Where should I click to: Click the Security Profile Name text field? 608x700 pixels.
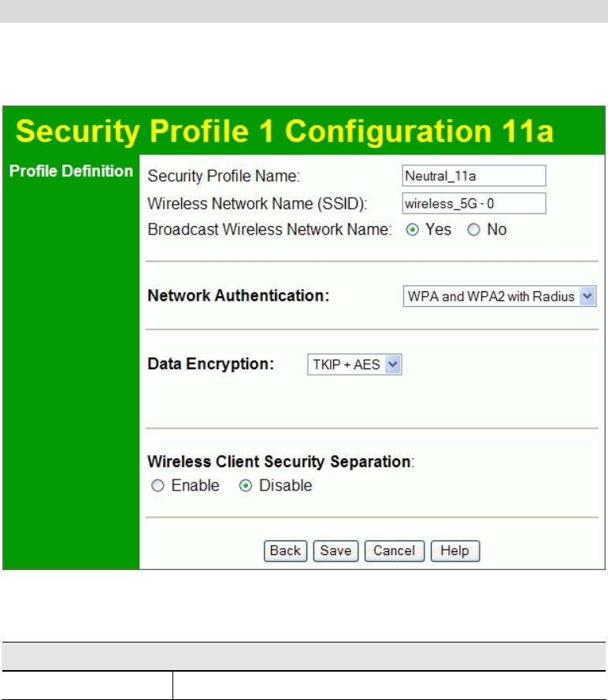(473, 176)
